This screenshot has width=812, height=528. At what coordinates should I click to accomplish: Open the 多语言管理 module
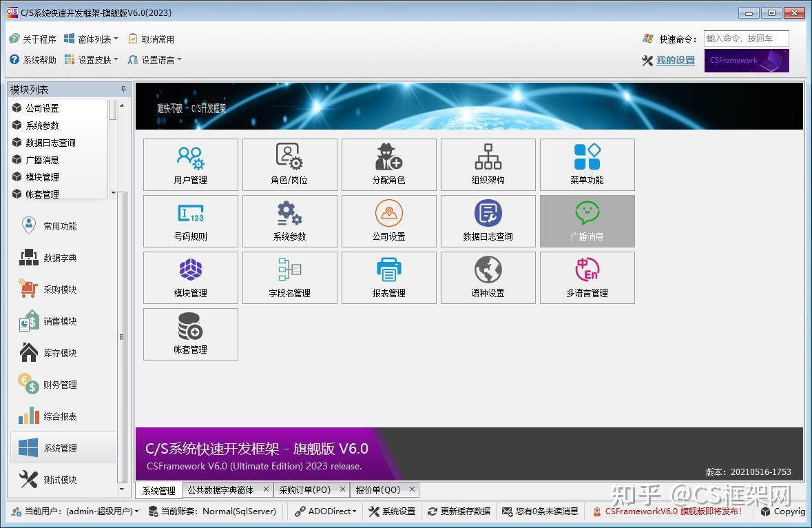[587, 277]
